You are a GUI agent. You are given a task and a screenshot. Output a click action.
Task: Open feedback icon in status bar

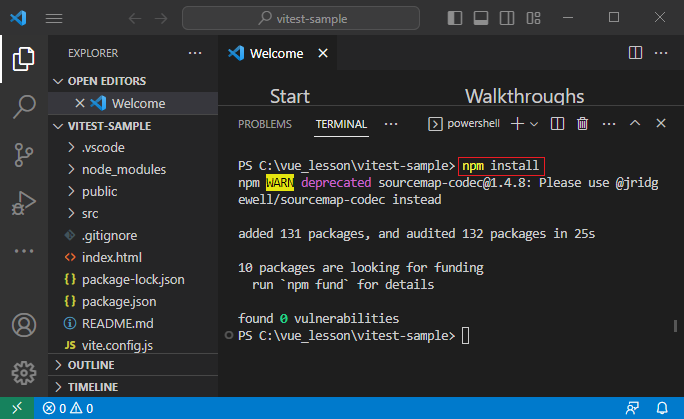pos(632,409)
